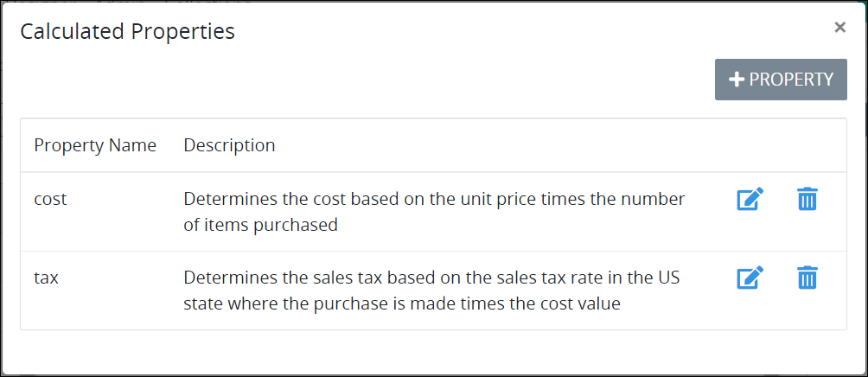Click empty space left of + PROPERTY button
Screen dimensions: 868x377
[366, 80]
